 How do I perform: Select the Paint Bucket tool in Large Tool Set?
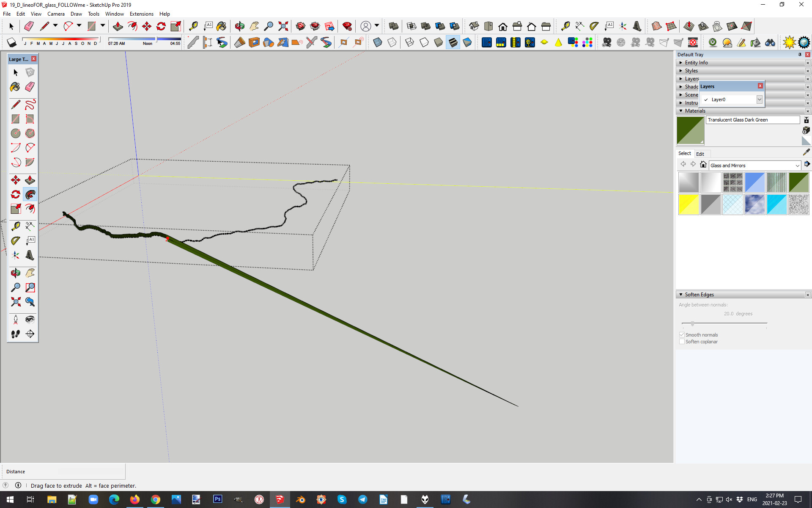coord(15,87)
